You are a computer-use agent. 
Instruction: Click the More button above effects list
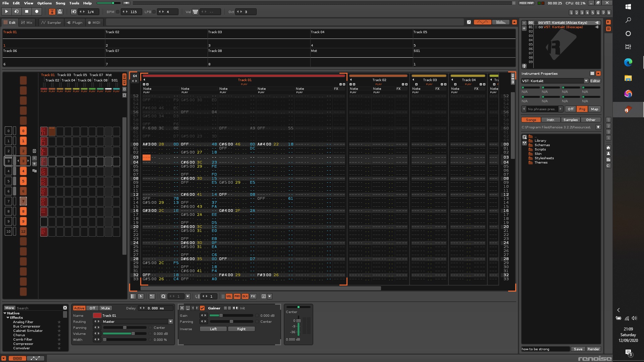[x=10, y=308]
